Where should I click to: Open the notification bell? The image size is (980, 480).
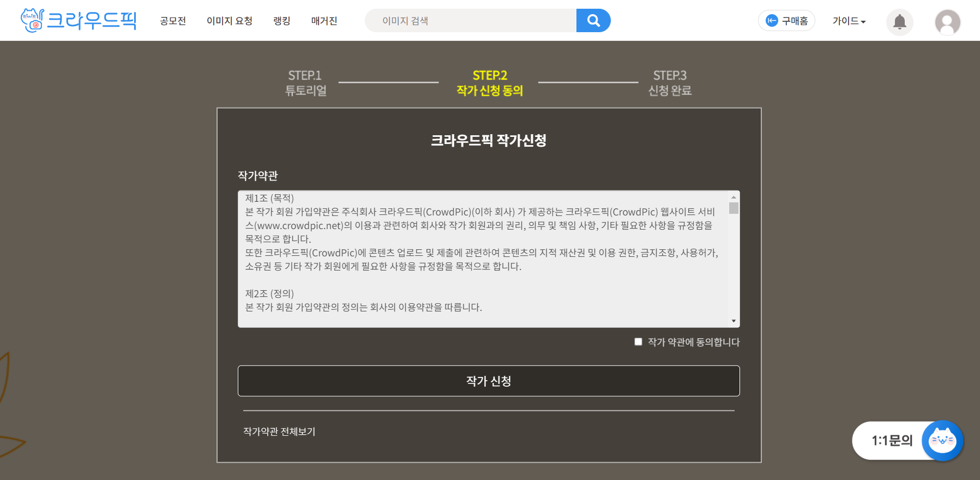900,22
